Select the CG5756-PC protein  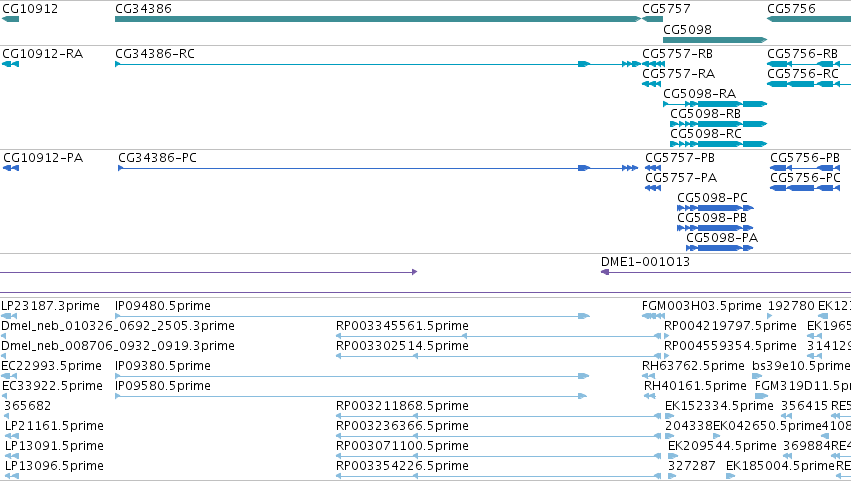(x=805, y=178)
